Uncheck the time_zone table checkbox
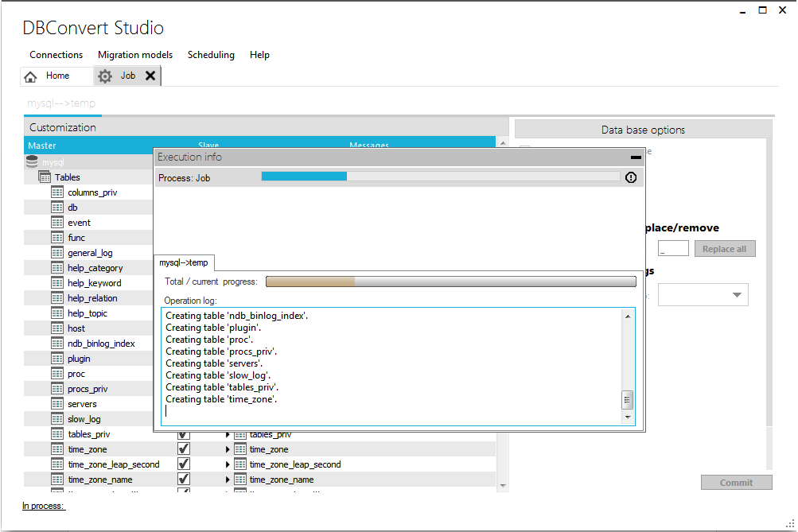798x532 pixels. (x=184, y=449)
